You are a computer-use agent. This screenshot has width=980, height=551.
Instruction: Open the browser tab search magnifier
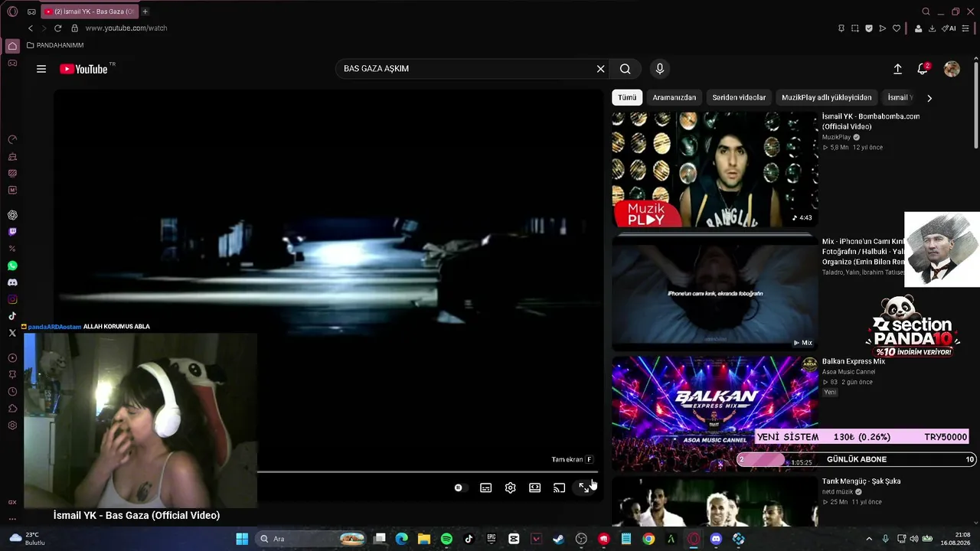click(926, 11)
